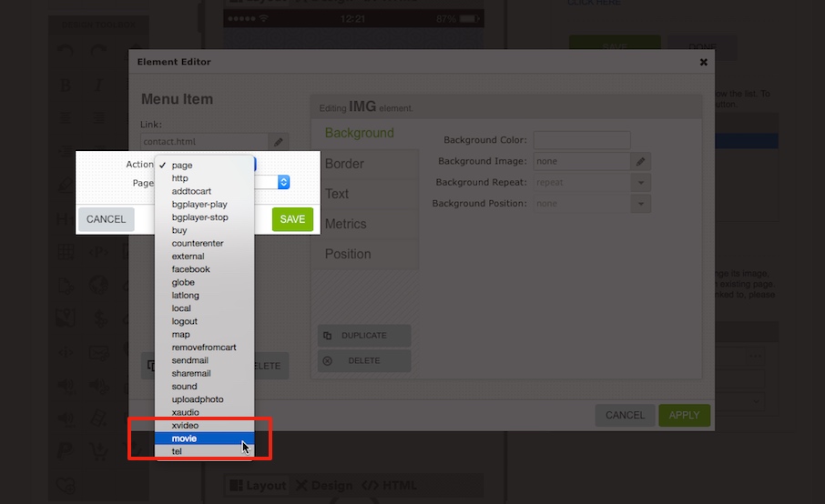Choose the 'buy' action
This screenshot has height=504, width=825.
(x=204, y=230)
